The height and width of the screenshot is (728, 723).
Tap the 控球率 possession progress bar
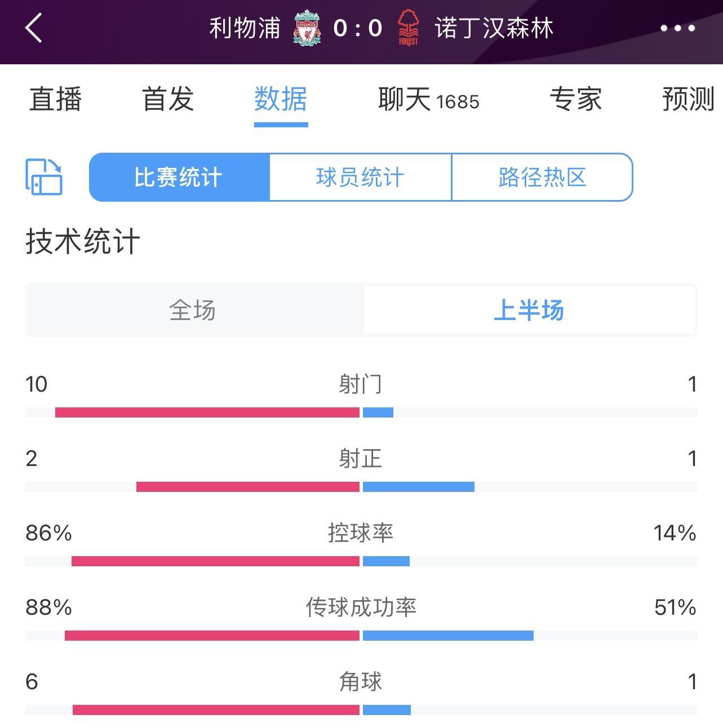361,560
